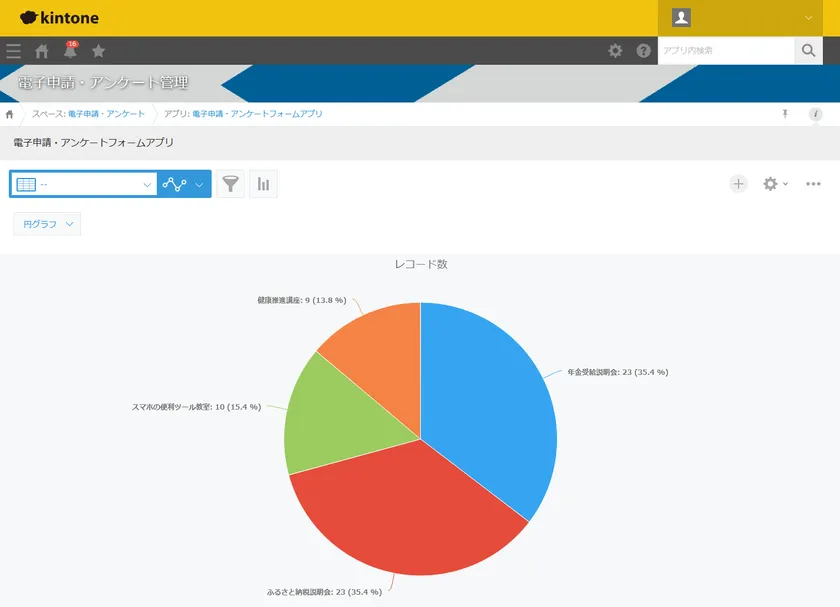Open the 円グラフ chart type dropdown
840x607 pixels.
(47, 224)
